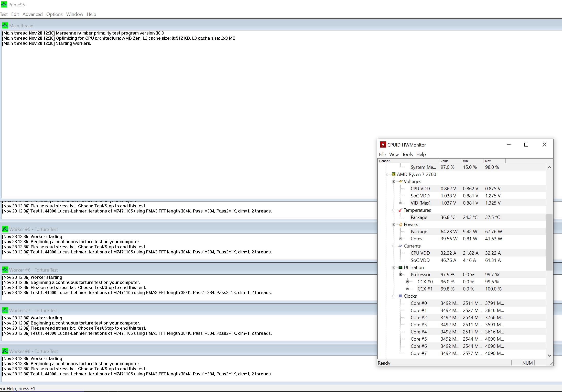Open the Advanced menu in Prime95
The height and width of the screenshot is (392, 562).
click(33, 14)
